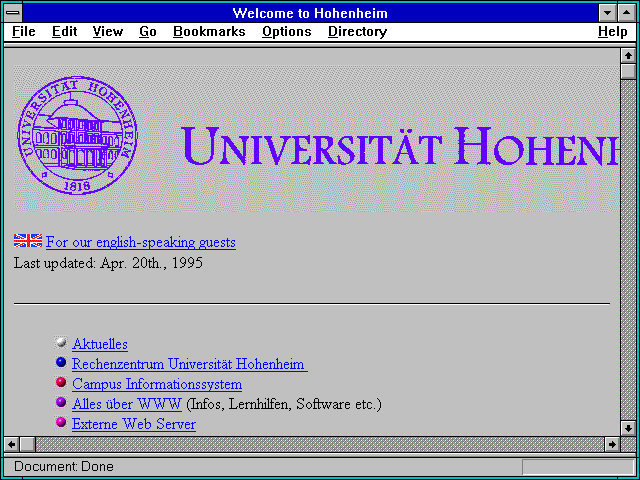The image size is (640, 480).
Task: Open the File menu
Action: [24, 32]
